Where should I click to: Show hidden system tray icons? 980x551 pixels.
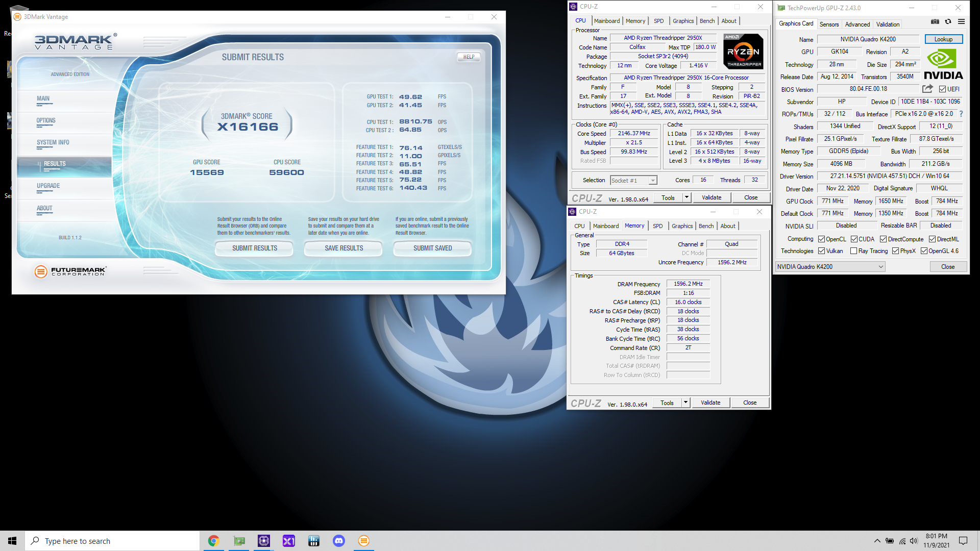tap(877, 541)
